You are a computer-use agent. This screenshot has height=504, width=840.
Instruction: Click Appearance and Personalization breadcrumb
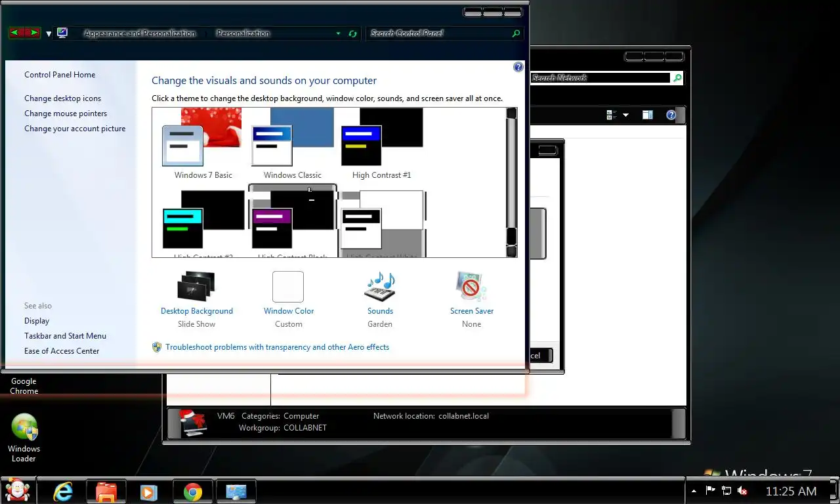[x=140, y=33]
